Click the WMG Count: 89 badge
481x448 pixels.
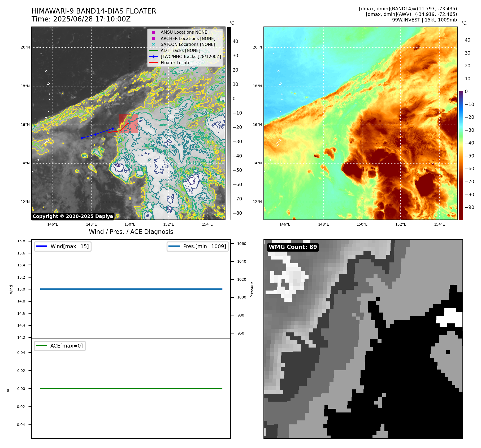[293, 247]
